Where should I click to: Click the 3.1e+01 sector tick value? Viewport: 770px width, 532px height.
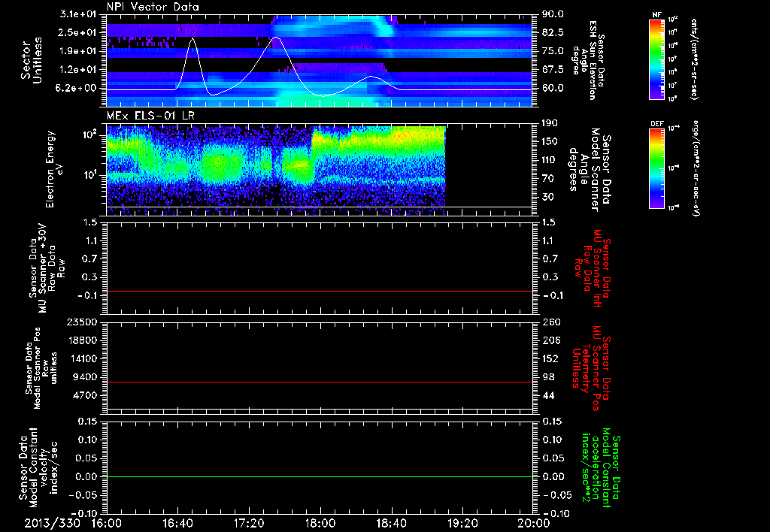78,14
